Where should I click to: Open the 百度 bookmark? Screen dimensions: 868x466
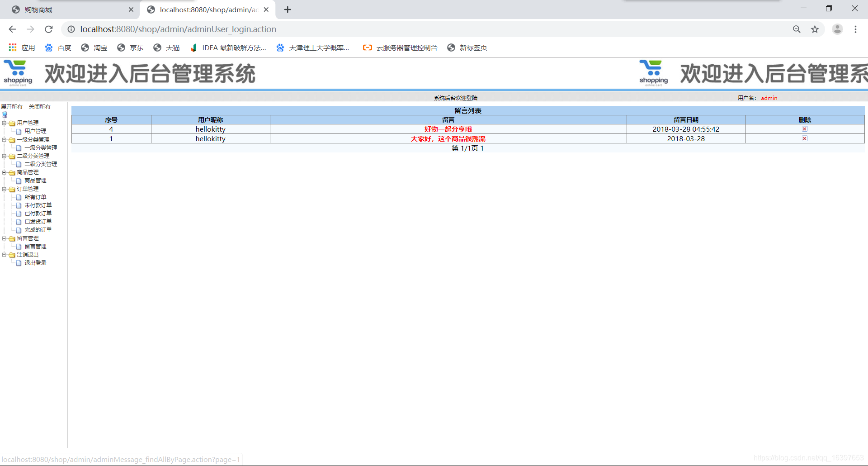58,48
